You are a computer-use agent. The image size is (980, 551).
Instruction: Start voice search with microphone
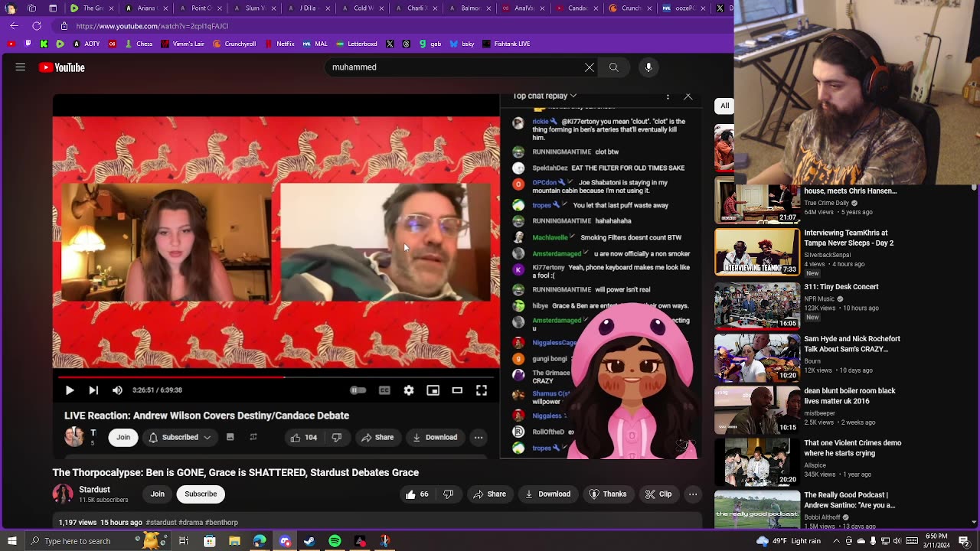coord(648,67)
